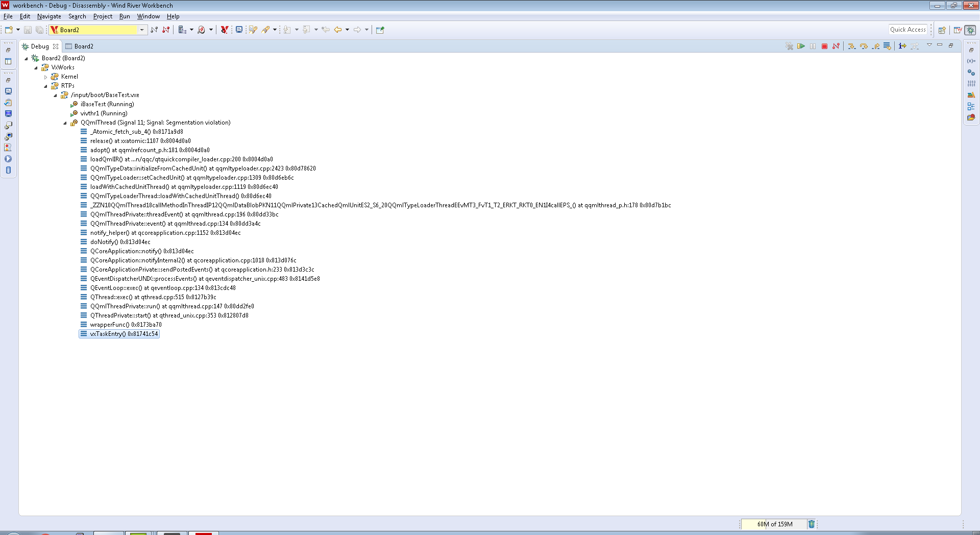980x535 pixels.
Task: Collapse the QQmlThread stack frames
Action: pos(65,123)
